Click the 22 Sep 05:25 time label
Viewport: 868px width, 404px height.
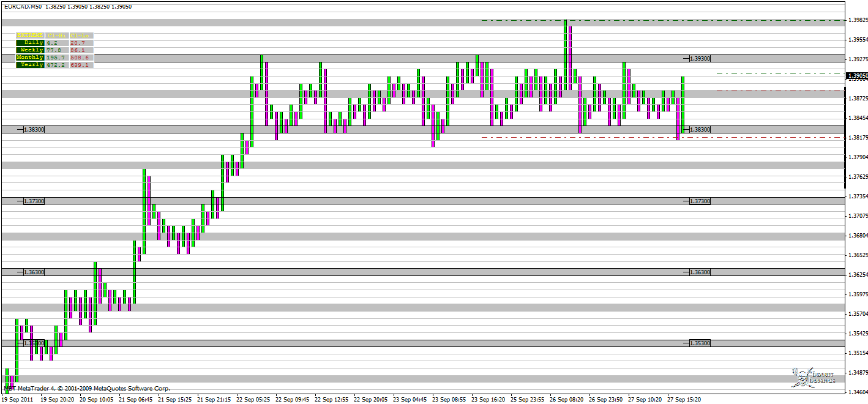[x=253, y=400]
